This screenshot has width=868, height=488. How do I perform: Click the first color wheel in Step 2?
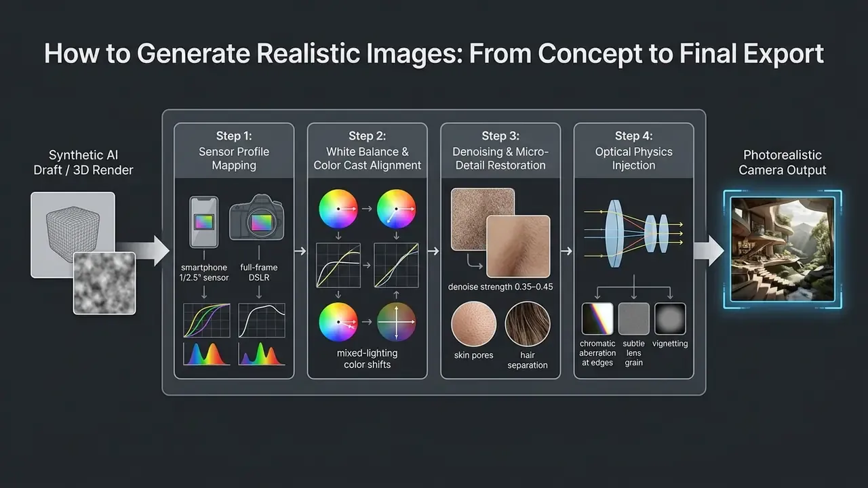(x=338, y=208)
